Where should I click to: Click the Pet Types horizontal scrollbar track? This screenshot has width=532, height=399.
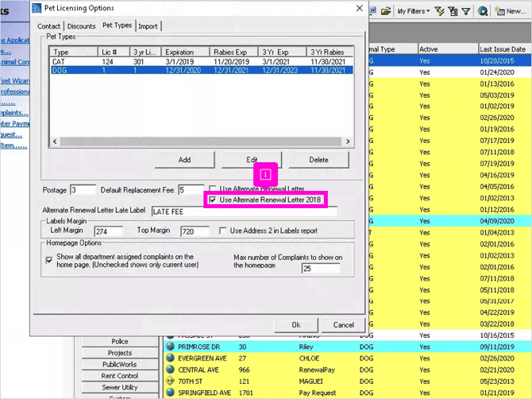coord(201,141)
